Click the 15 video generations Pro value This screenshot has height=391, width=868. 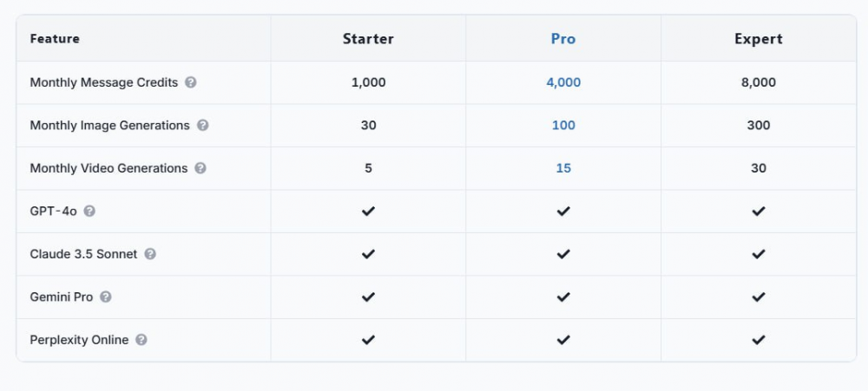(563, 168)
